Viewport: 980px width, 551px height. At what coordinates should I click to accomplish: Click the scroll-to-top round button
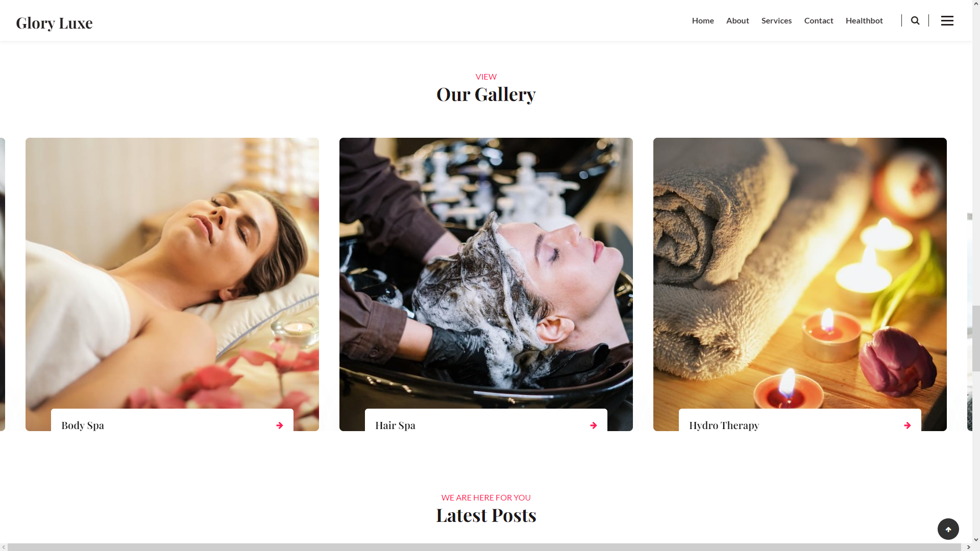tap(948, 529)
